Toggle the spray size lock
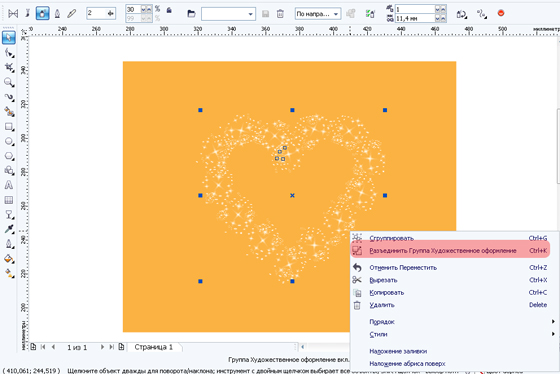Viewport: 560px width, 374px height. click(x=169, y=10)
